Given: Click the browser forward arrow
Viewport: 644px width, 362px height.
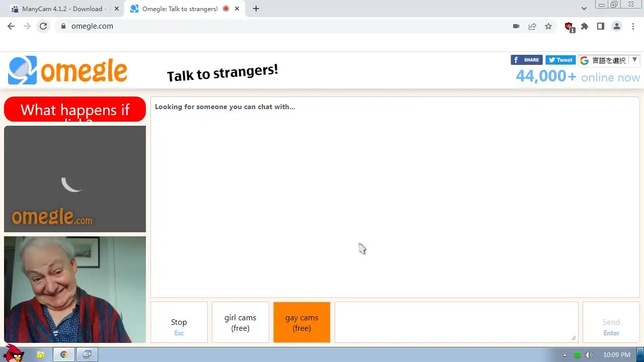Looking at the screenshot, I should click(x=27, y=26).
